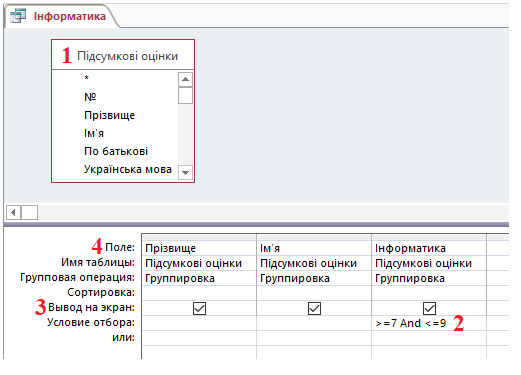Select the Підсумкові оцінки table title bar
521x375 pixels.
(x=123, y=55)
